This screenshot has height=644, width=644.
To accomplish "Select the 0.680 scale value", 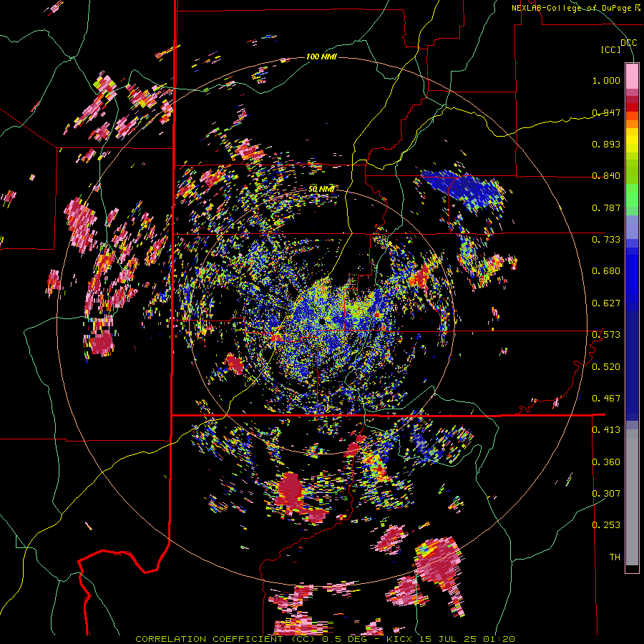I will click(x=606, y=271).
